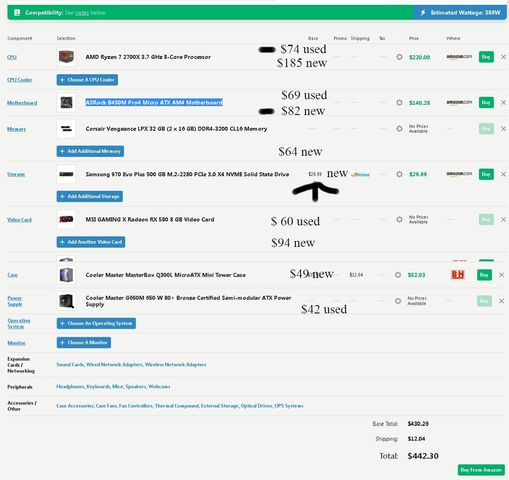This screenshot has width=509, height=480.
Task: Click the G650M power supply thumbnail
Action: pos(66,301)
